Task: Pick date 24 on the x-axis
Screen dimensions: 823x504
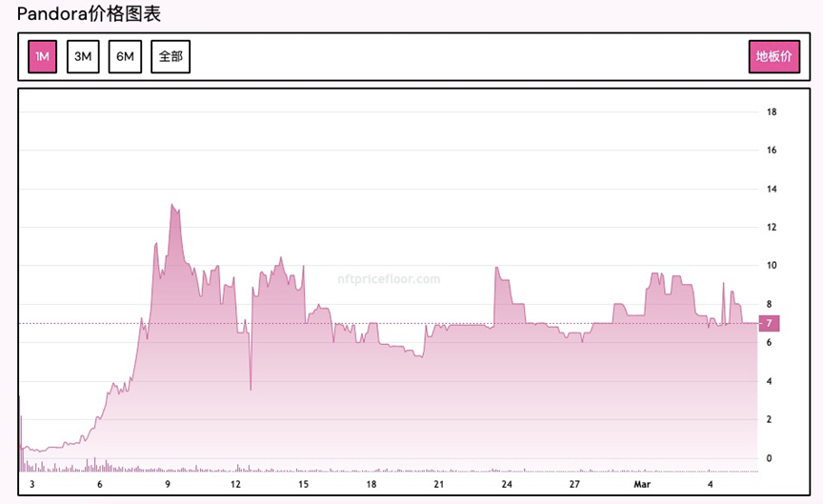Action: click(x=507, y=485)
